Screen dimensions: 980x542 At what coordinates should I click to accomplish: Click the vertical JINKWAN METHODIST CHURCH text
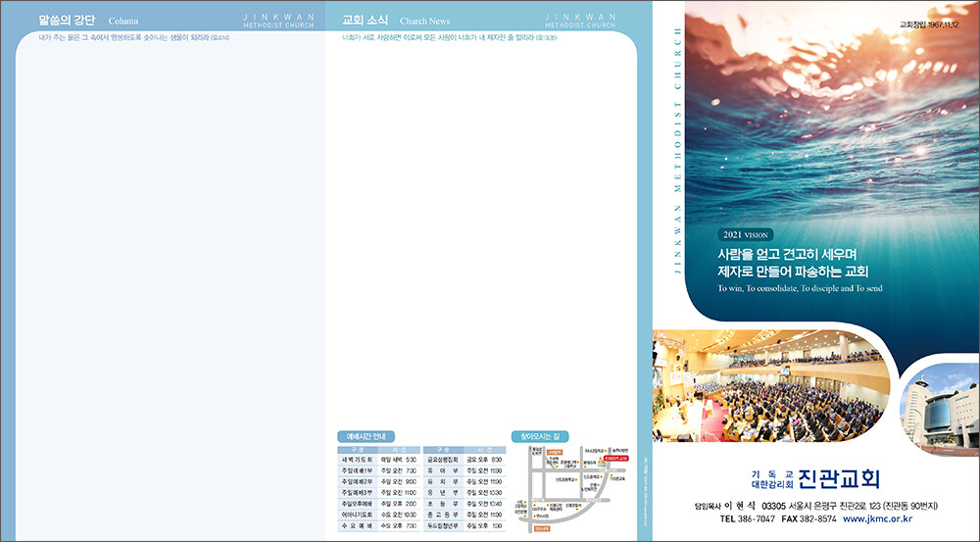click(675, 157)
